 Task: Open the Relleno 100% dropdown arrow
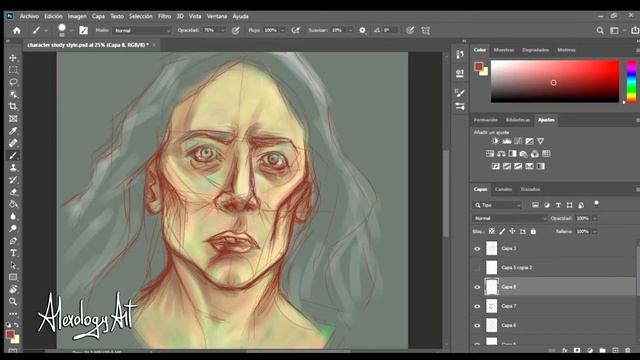pyautogui.click(x=595, y=231)
